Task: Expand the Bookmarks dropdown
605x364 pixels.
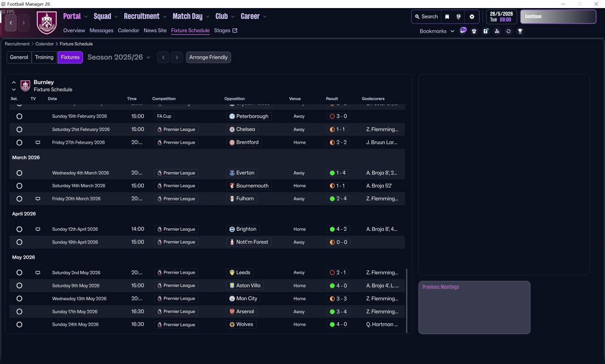Action: (x=437, y=31)
